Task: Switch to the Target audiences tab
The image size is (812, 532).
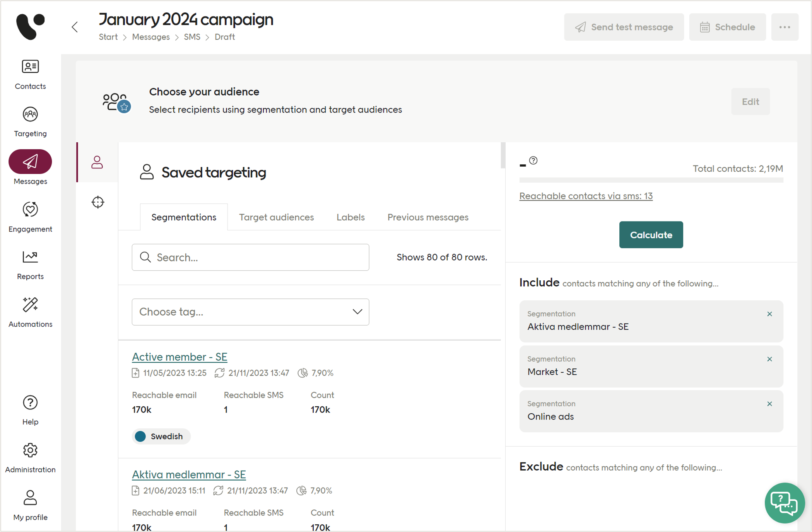Action: (276, 217)
